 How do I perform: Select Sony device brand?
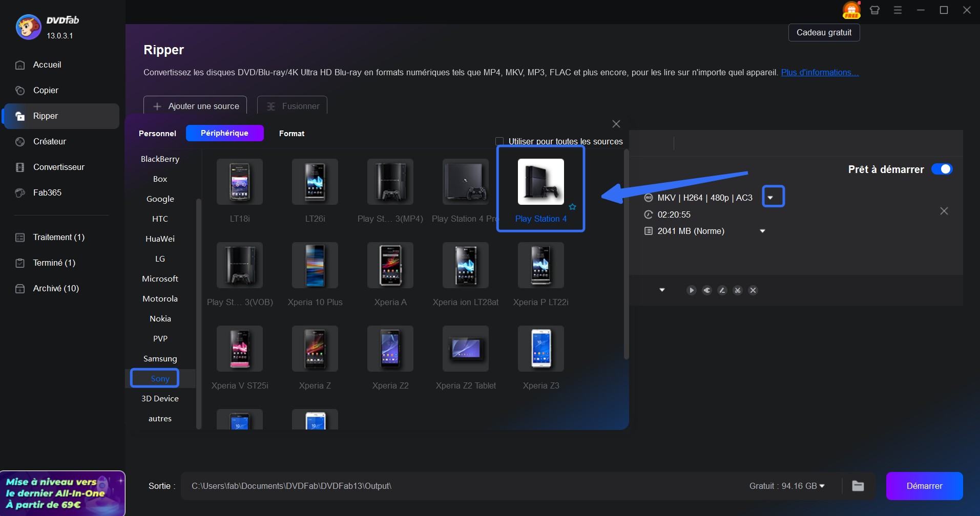(160, 379)
